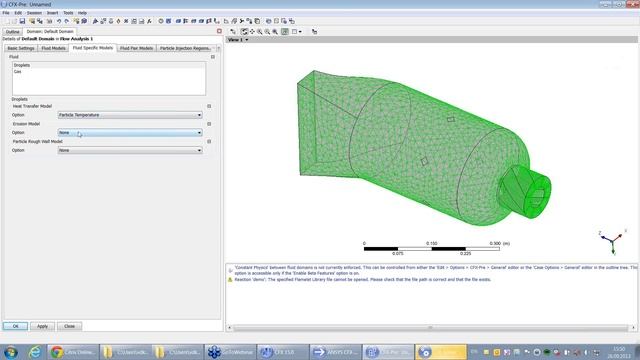Close the Domain tab with the red icon
Viewport: 640px width, 360px height.
click(x=219, y=31)
